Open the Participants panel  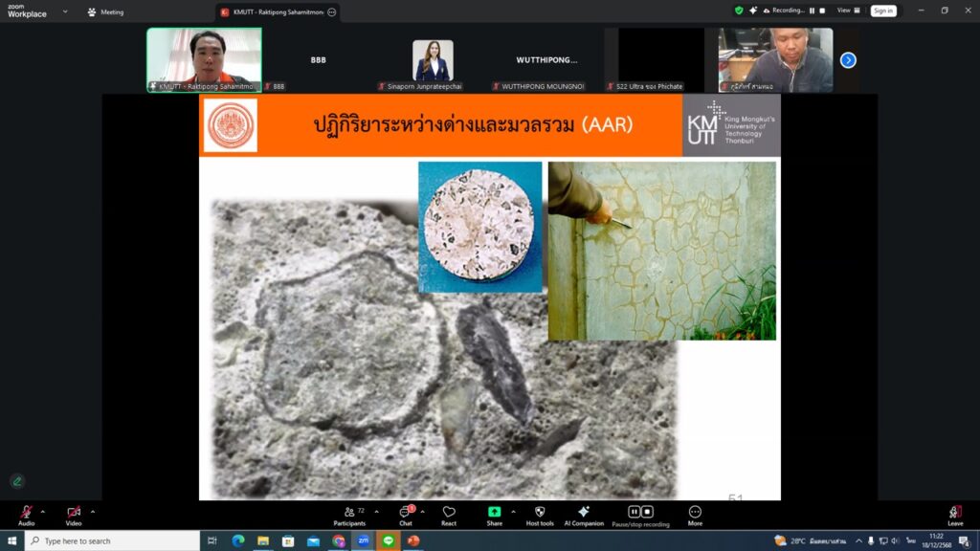349,513
